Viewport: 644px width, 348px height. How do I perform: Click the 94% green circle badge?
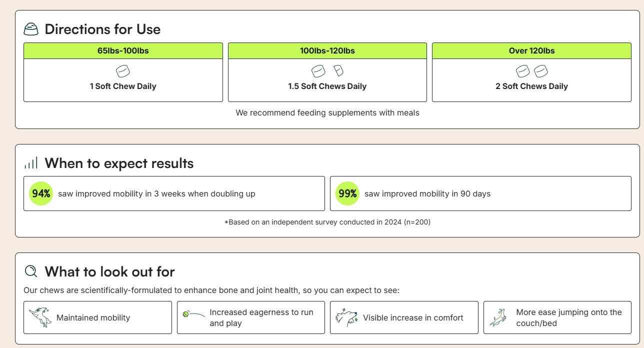(41, 193)
